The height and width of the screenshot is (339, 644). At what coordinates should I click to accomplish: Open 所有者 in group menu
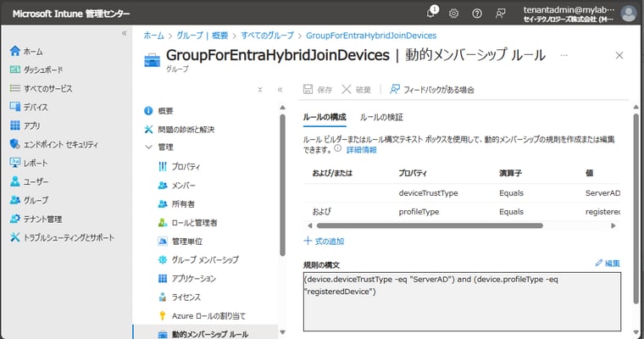tap(176, 203)
